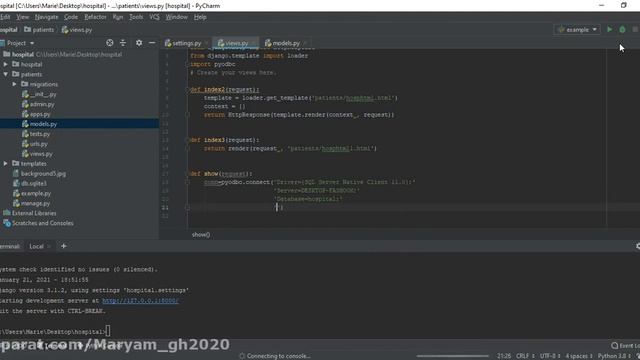Screen dimensions: 640x360
Task: Select manage.py in the project tree
Action: coord(31,203)
